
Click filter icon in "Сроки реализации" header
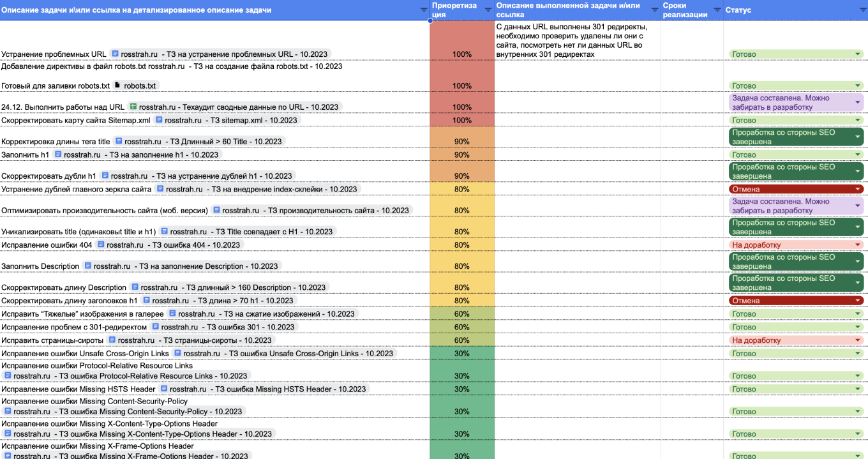click(717, 10)
